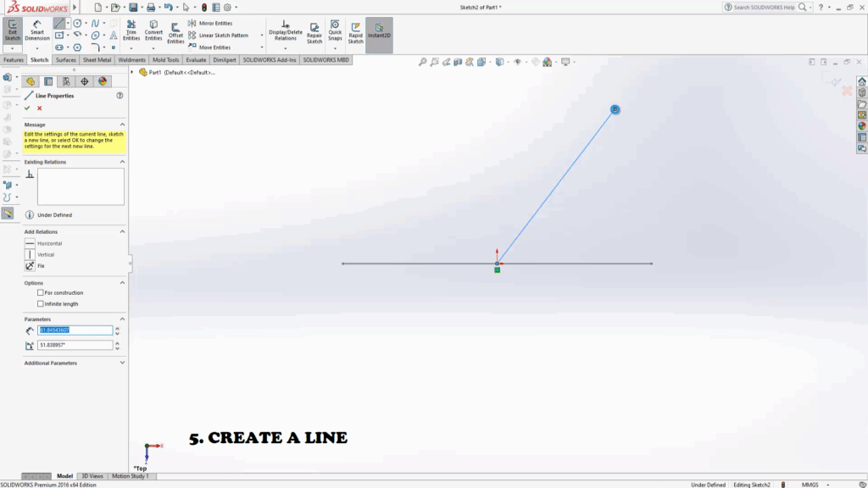The height and width of the screenshot is (488, 868).
Task: Select the Offset Entities tool
Action: coord(175,32)
